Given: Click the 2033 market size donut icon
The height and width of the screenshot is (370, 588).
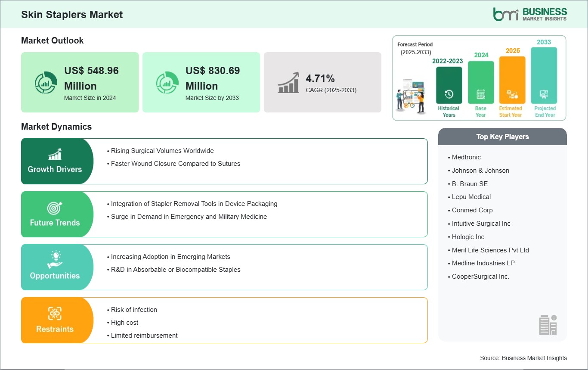Looking at the screenshot, I should coord(167,82).
